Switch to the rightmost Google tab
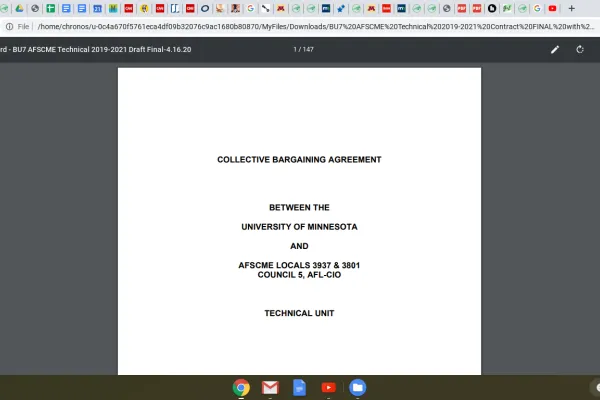Screen dimensions: 600x400 pyautogui.click(x=537, y=8)
